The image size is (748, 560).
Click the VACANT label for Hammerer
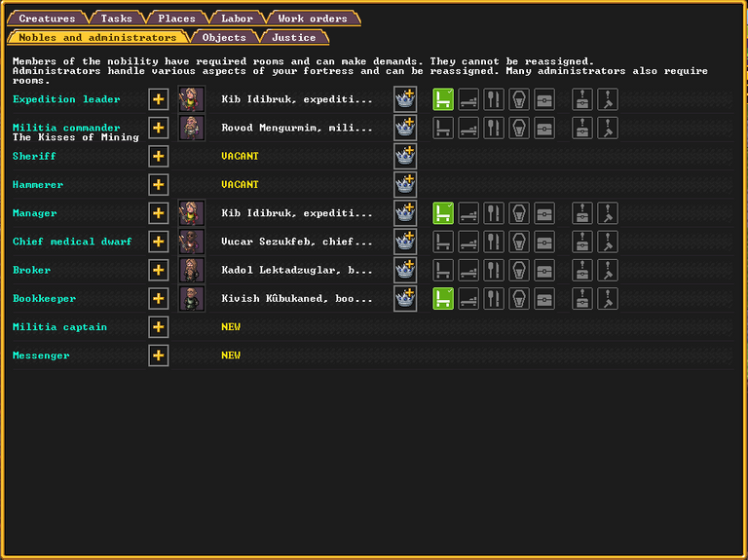(x=240, y=185)
